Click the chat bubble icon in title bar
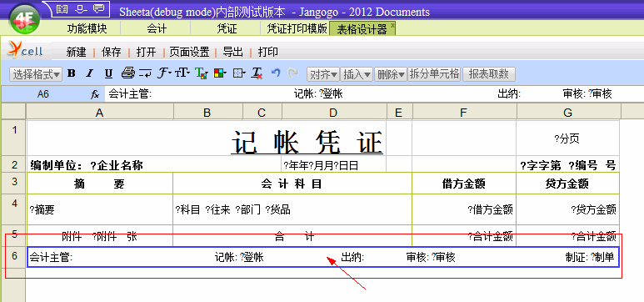This screenshot has height=302, width=644. pyautogui.click(x=98, y=8)
